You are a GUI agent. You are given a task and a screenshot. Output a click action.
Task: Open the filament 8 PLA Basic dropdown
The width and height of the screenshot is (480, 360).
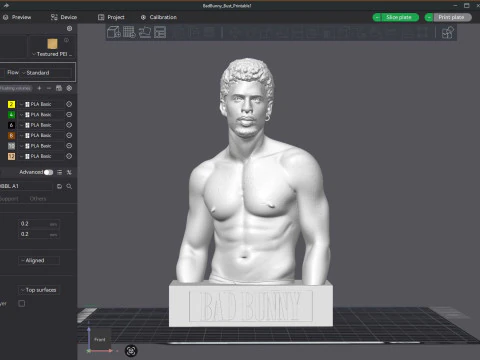pyautogui.click(x=41, y=135)
